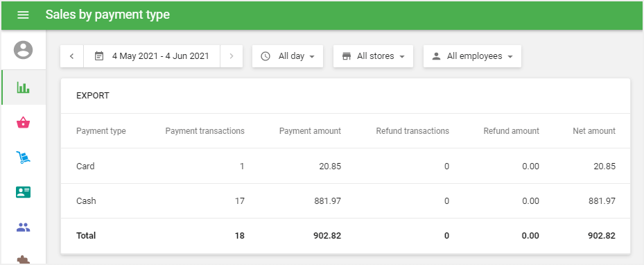Click the Sales by payment type title

107,15
